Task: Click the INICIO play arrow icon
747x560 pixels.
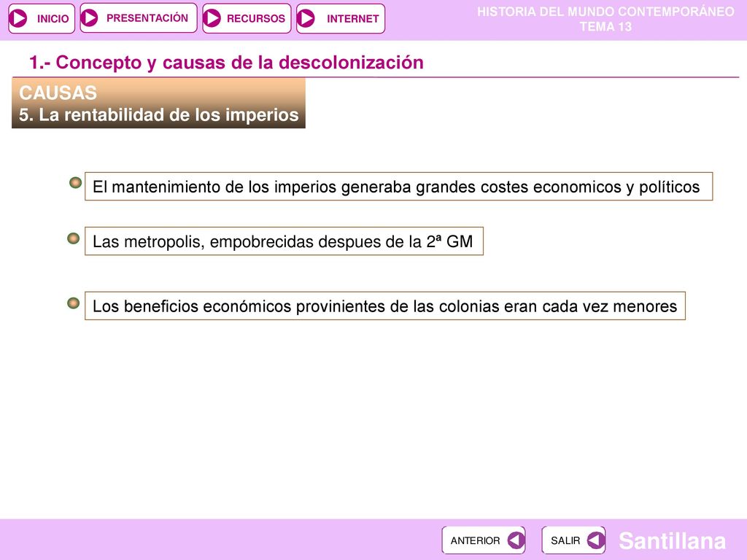Action: [18, 18]
